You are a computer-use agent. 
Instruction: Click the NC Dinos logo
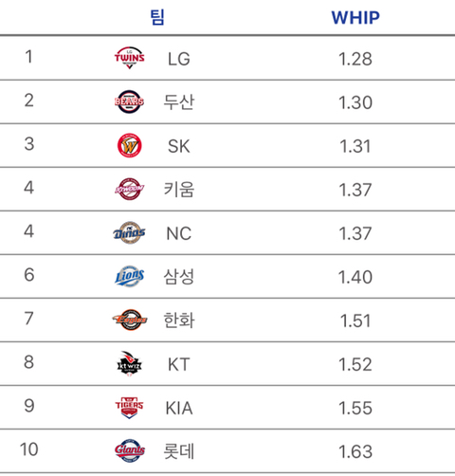129,232
